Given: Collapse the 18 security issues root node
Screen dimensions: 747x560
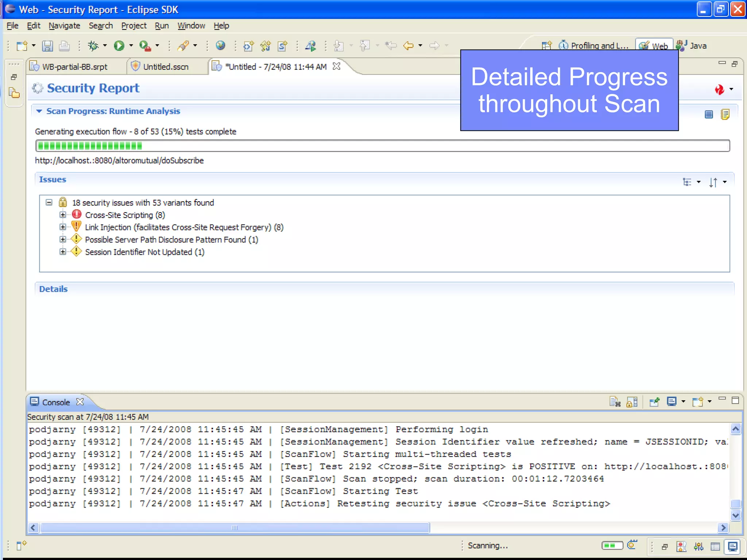Looking at the screenshot, I should coord(49,202).
